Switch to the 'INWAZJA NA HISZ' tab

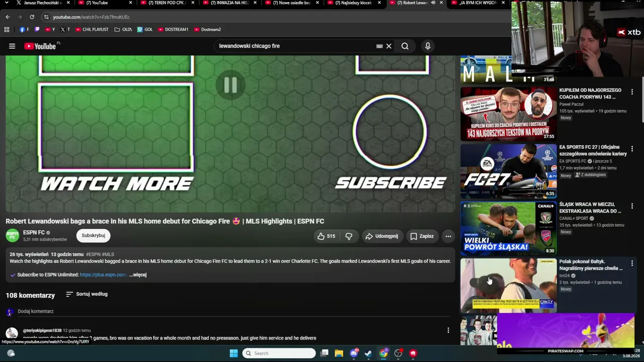228,3
